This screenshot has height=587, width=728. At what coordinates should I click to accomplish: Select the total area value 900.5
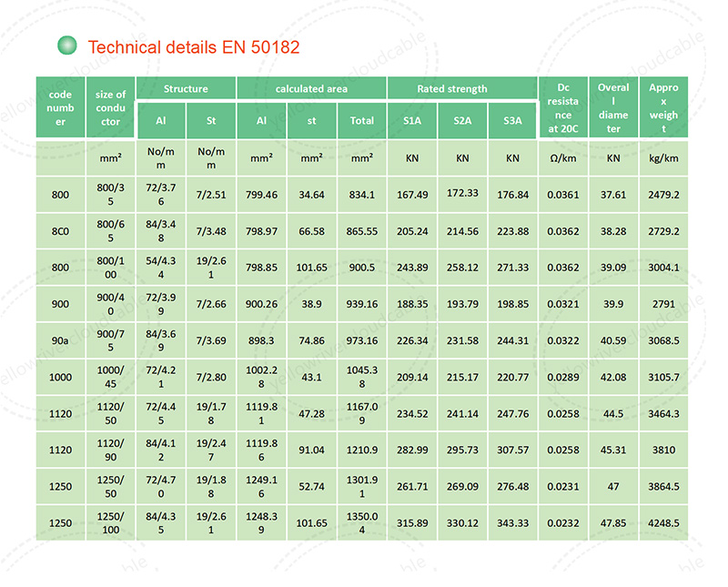point(361,268)
